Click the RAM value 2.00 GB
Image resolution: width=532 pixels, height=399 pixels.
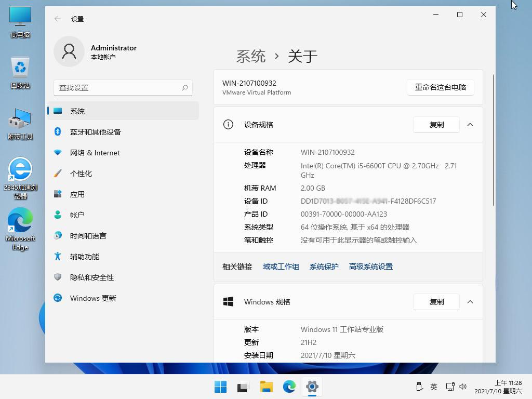coord(313,188)
